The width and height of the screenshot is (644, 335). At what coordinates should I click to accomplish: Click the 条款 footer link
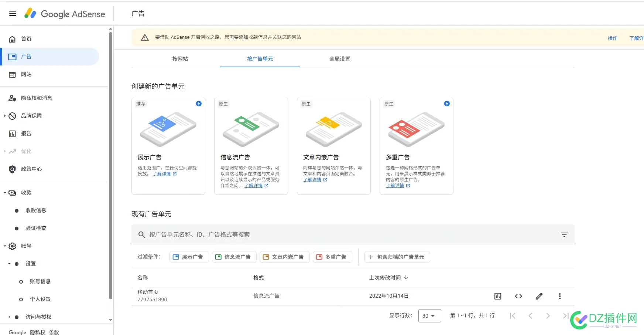(54, 332)
